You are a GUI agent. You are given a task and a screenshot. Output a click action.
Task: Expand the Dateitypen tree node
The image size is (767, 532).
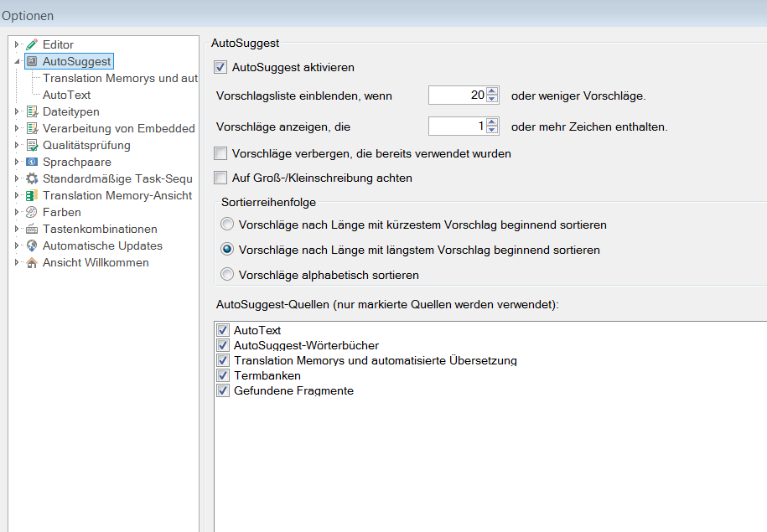[x=17, y=111]
